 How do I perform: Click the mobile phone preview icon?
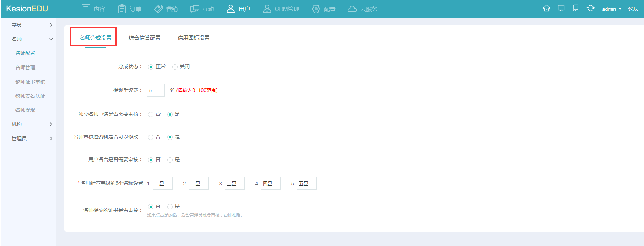tap(576, 8)
